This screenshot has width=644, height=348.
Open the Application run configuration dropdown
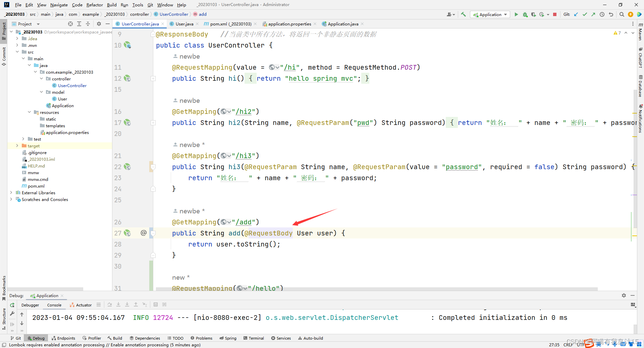[x=490, y=14]
